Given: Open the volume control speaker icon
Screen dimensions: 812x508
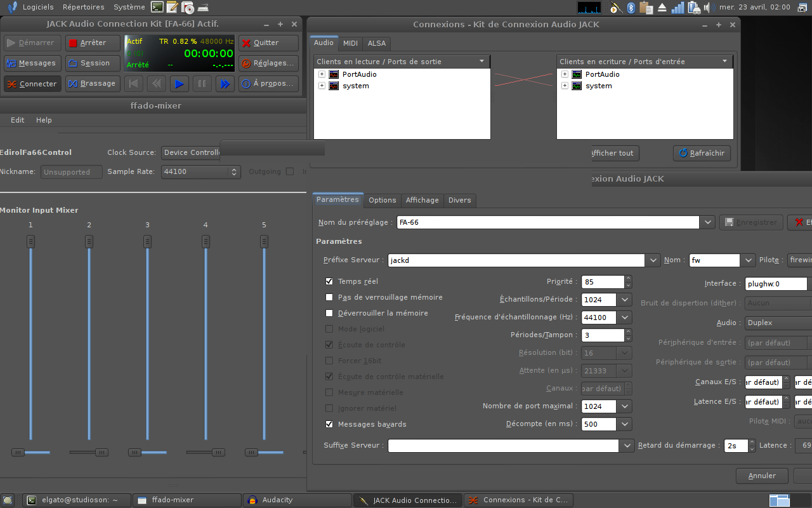Looking at the screenshot, I should 709,8.
